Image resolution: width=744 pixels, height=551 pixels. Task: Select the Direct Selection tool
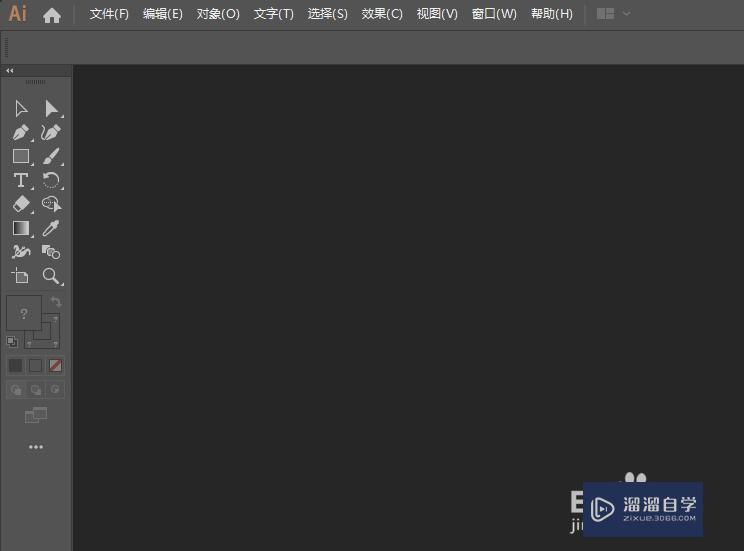51,109
